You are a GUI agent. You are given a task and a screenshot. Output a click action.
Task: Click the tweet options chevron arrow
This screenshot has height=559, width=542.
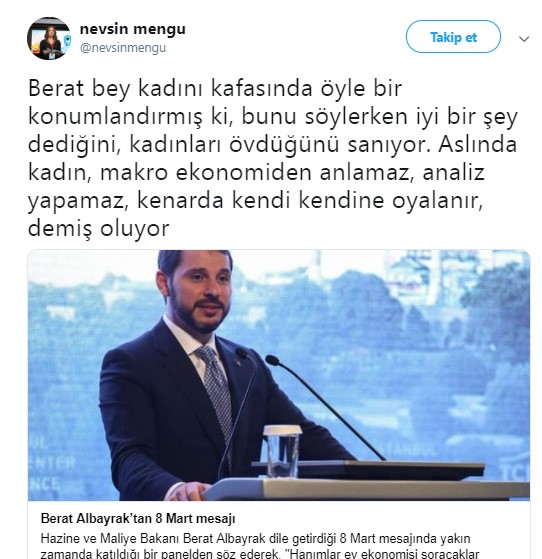click(523, 39)
